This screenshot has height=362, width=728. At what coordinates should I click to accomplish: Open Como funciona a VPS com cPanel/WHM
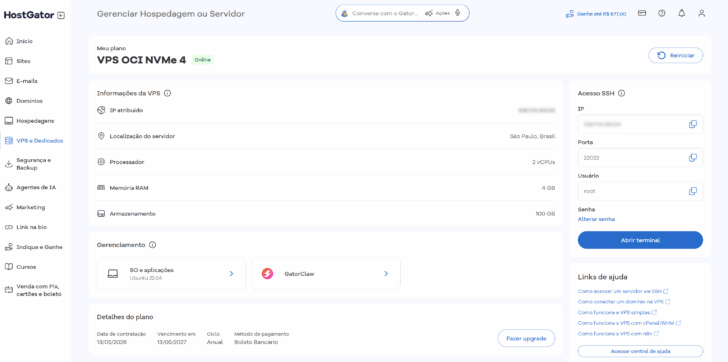coord(629,323)
